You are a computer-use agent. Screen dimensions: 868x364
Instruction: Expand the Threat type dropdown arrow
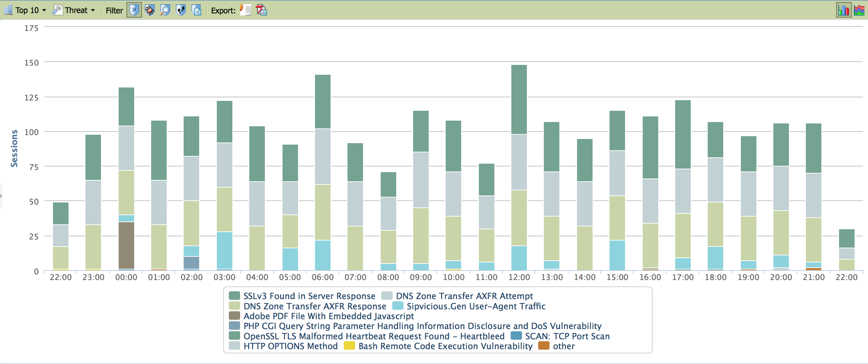tap(93, 10)
